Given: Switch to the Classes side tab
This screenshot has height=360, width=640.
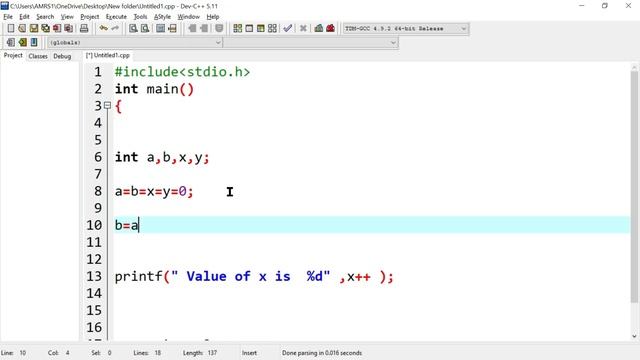Looking at the screenshot, I should pos(38,56).
